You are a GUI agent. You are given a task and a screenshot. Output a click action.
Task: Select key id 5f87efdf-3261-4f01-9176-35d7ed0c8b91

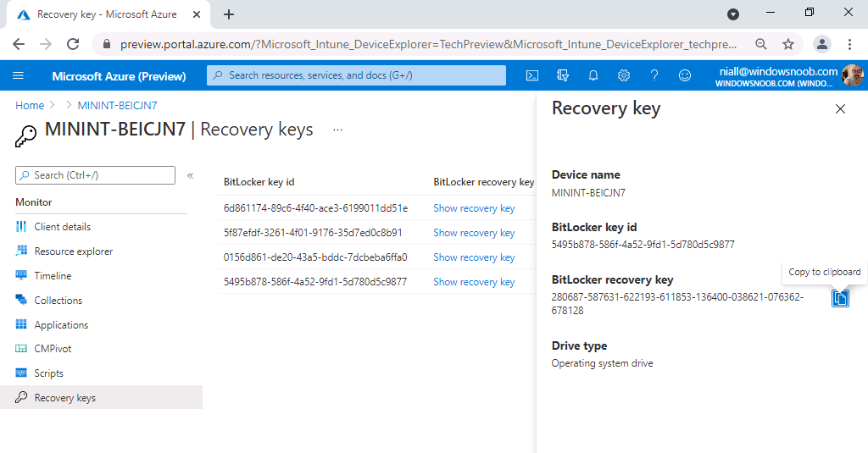(313, 233)
